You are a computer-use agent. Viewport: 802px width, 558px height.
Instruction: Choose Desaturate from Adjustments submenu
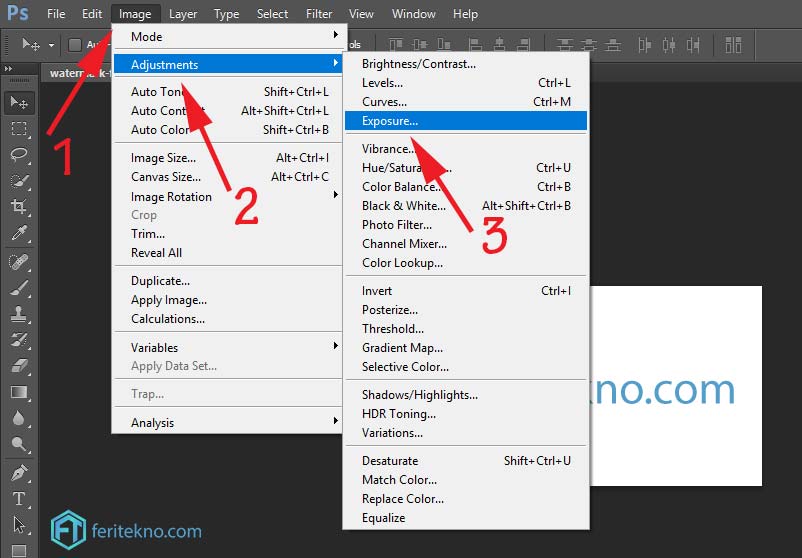466,460
